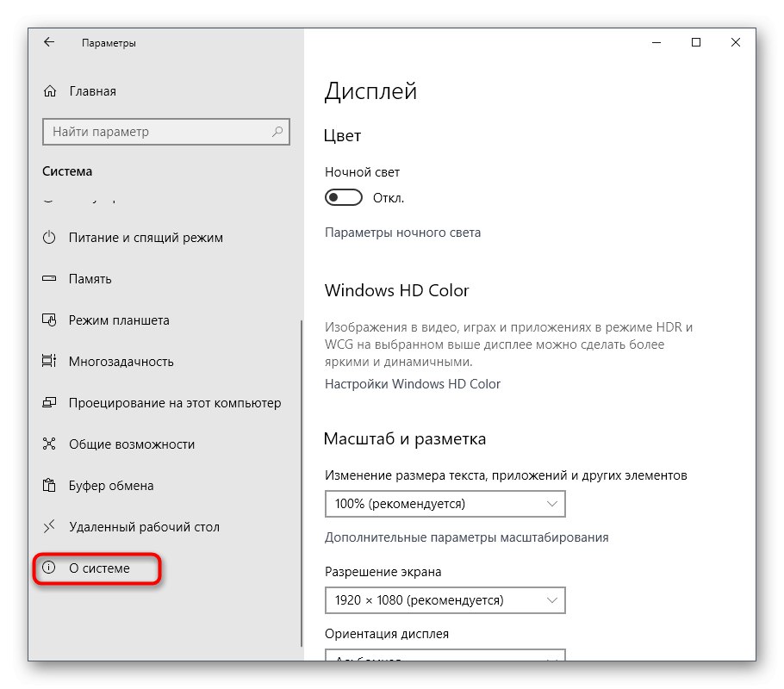
Task: Open Удаленный рабочий стол via its icon
Action: (x=47, y=527)
